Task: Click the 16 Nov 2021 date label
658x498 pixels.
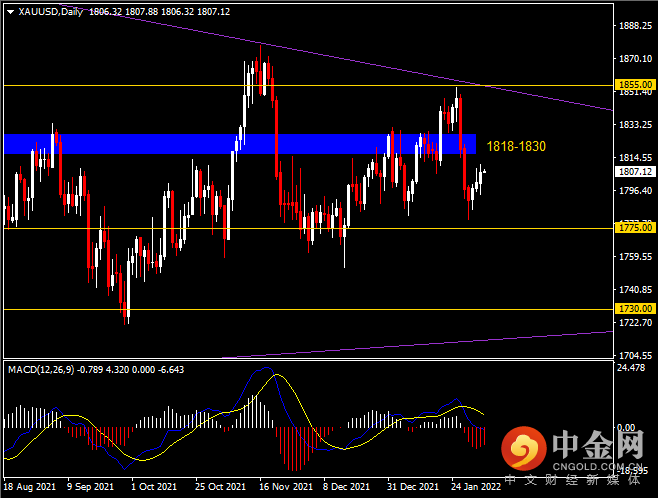Action: (x=286, y=487)
